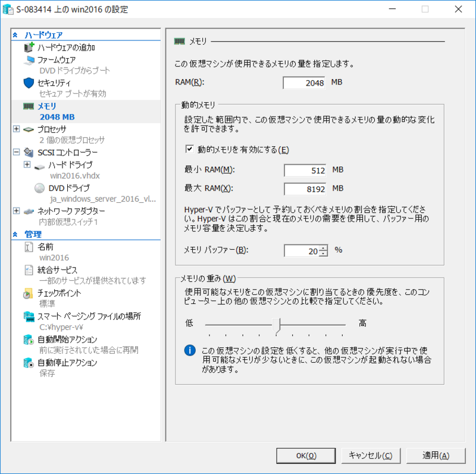Click the 最大 RAM 8192 field
Image resolution: width=476 pixels, height=474 pixels.
pos(305,189)
